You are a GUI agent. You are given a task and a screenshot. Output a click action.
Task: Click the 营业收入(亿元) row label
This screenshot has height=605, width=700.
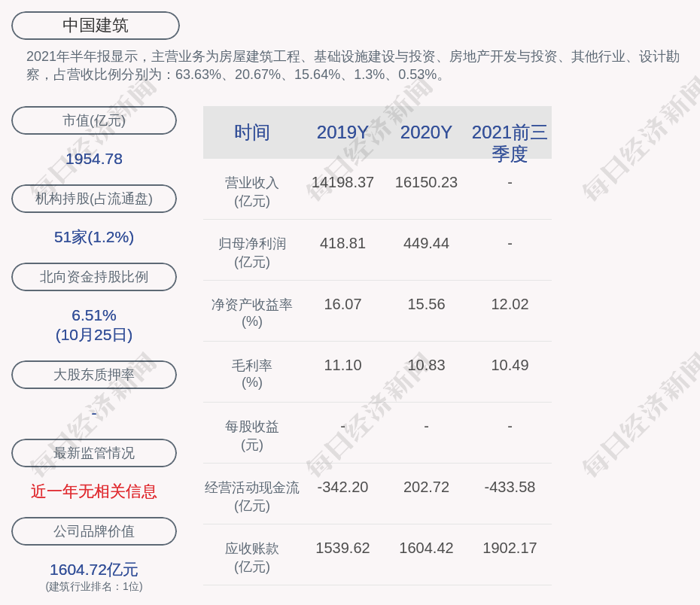[x=252, y=192]
